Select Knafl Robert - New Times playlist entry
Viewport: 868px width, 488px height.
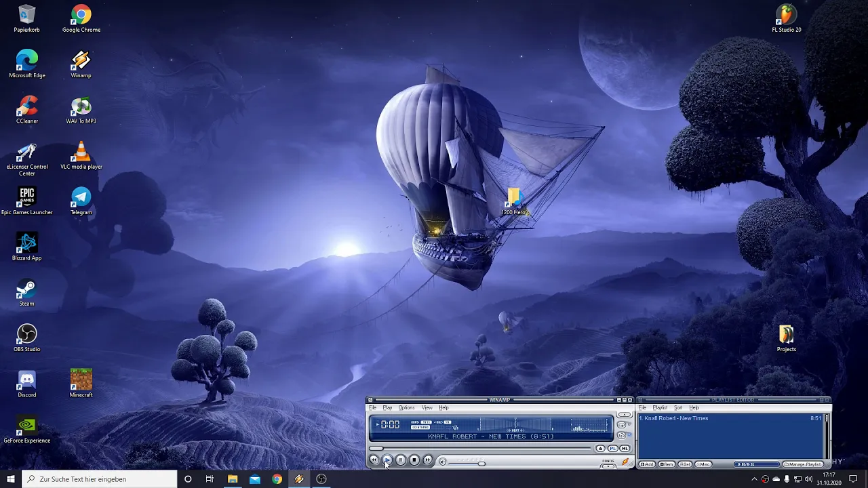tap(730, 418)
